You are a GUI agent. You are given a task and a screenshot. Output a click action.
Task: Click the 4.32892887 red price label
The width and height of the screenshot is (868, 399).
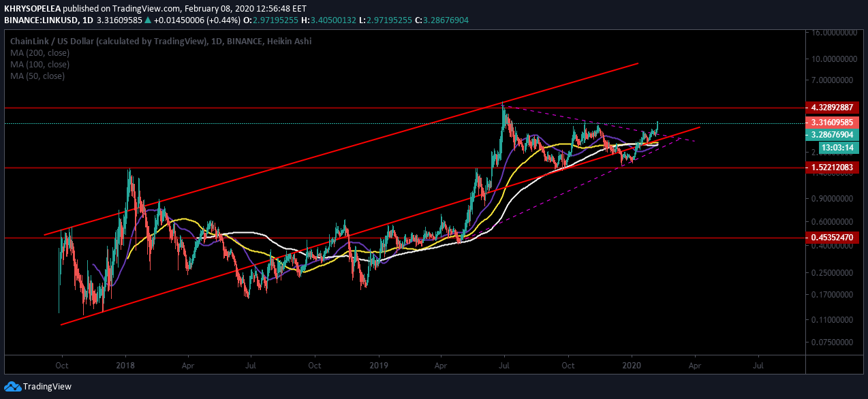832,108
